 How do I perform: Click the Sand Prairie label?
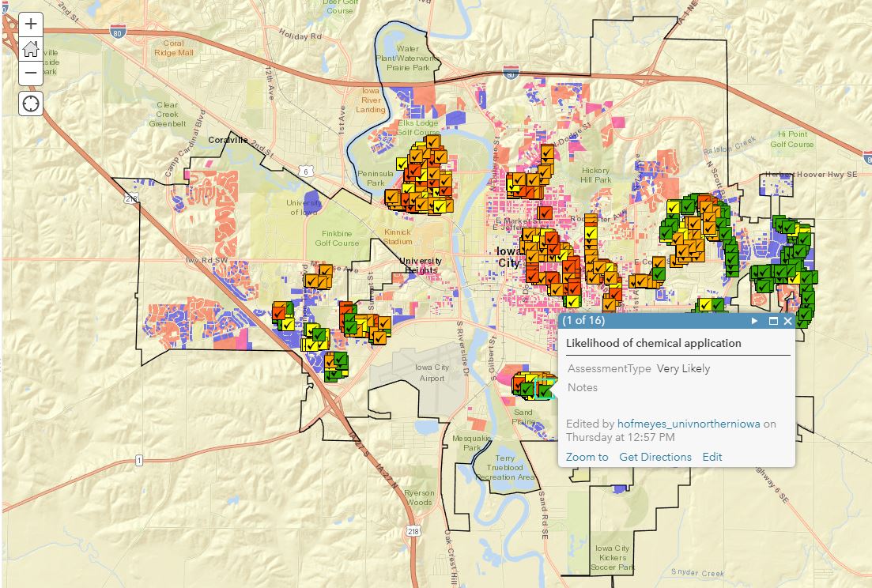click(523, 416)
